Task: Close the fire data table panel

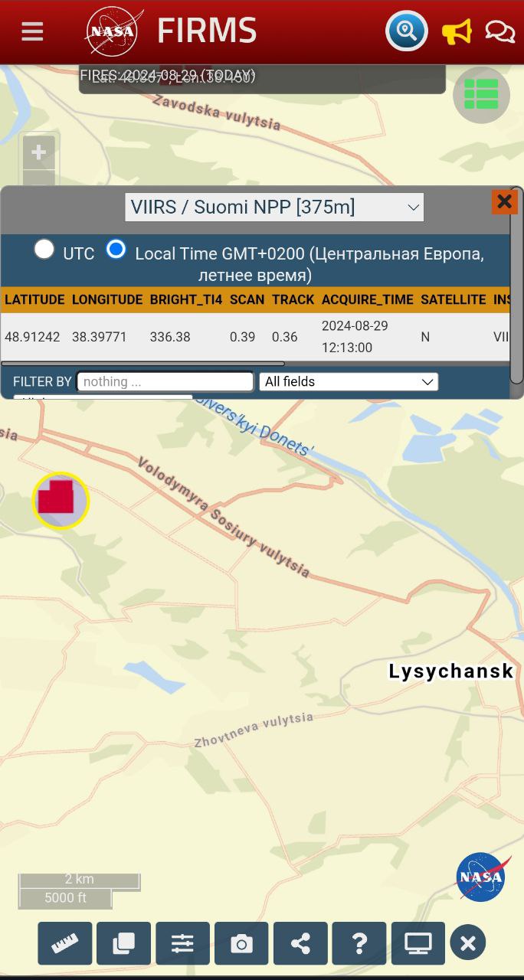Action: pyautogui.click(x=504, y=201)
